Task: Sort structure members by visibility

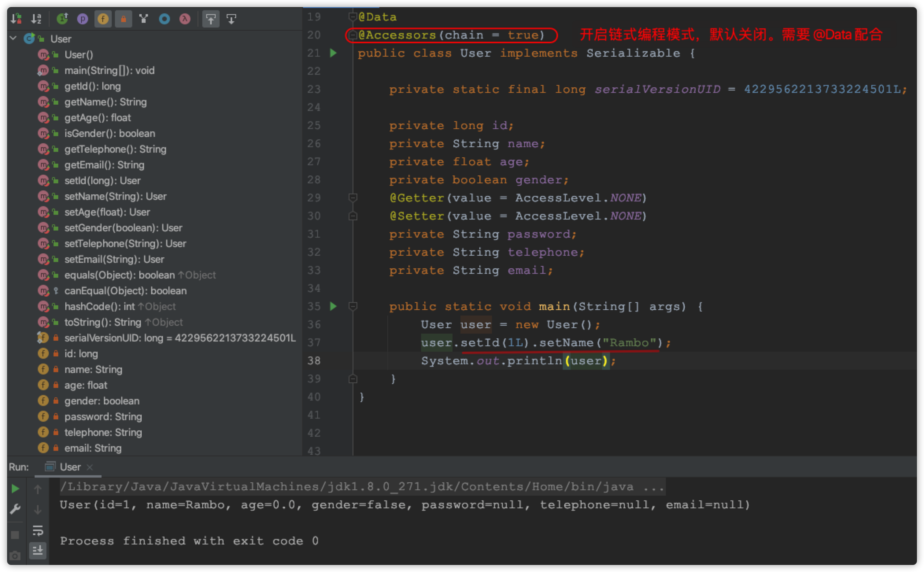Action: 17,18
